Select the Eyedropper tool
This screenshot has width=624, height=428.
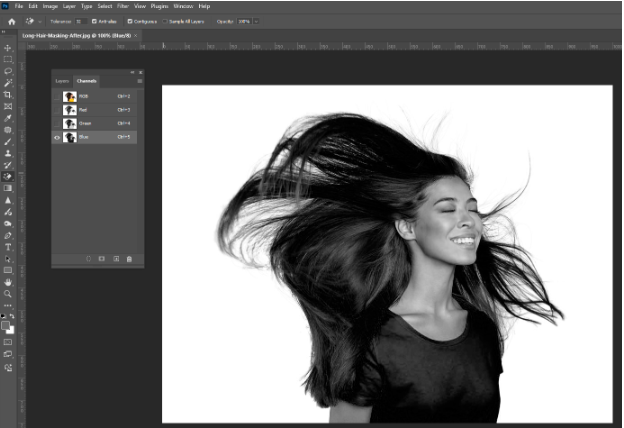click(x=8, y=118)
